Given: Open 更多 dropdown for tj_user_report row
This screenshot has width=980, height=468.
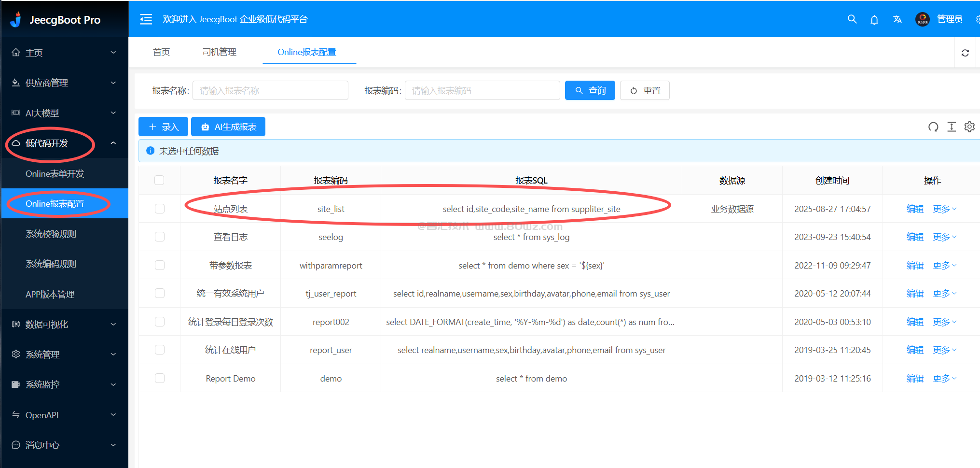Looking at the screenshot, I should [944, 293].
